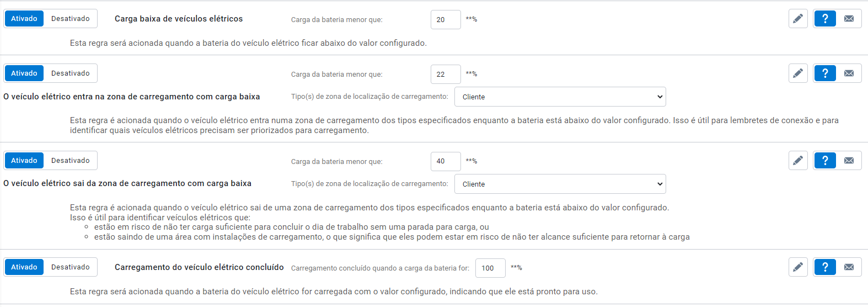Image resolution: width=868 pixels, height=307 pixels.
Task: Disable the enters charging zone rule
Action: point(71,73)
